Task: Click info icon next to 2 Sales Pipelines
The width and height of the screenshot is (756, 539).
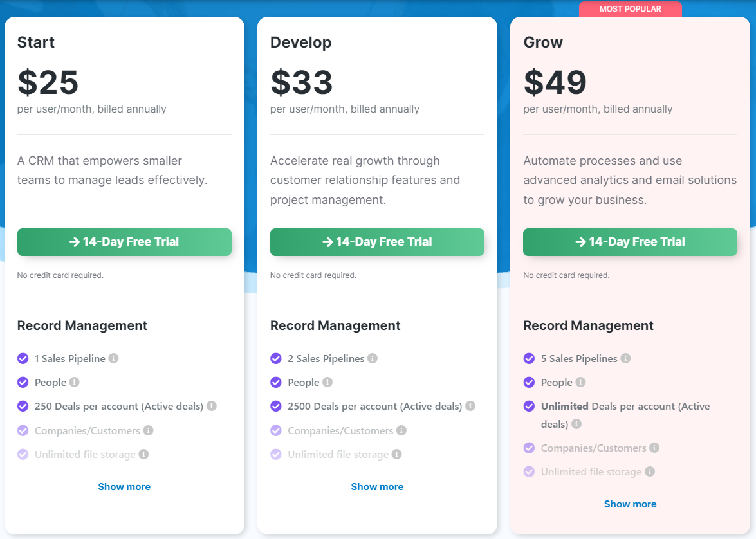Action: pos(373,358)
